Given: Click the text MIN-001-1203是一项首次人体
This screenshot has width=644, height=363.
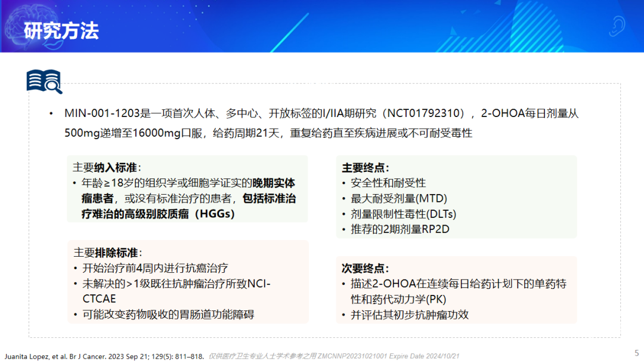Looking at the screenshot, I should coord(140,113).
